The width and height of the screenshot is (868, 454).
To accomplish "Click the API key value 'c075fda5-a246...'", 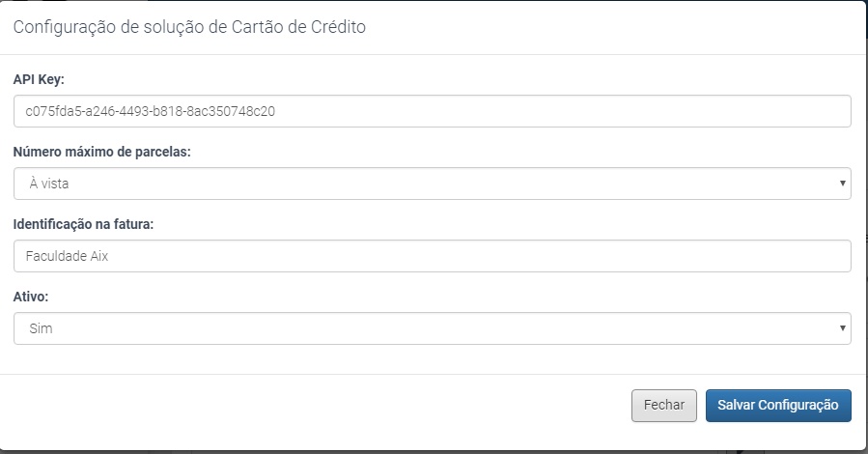I will (x=151, y=111).
